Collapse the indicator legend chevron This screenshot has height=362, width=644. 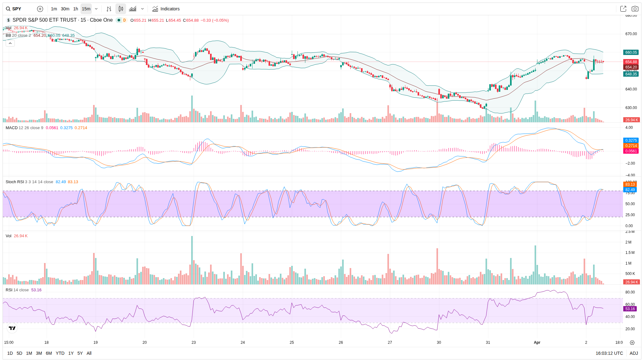10,43
